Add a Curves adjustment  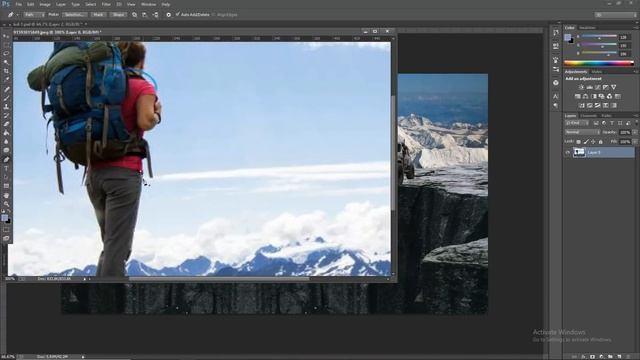click(x=598, y=87)
